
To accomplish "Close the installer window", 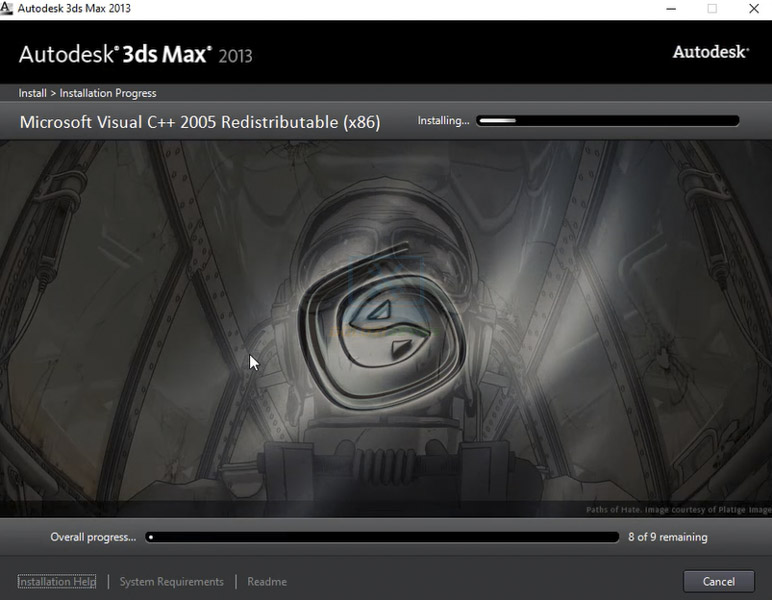I will coord(754,9).
